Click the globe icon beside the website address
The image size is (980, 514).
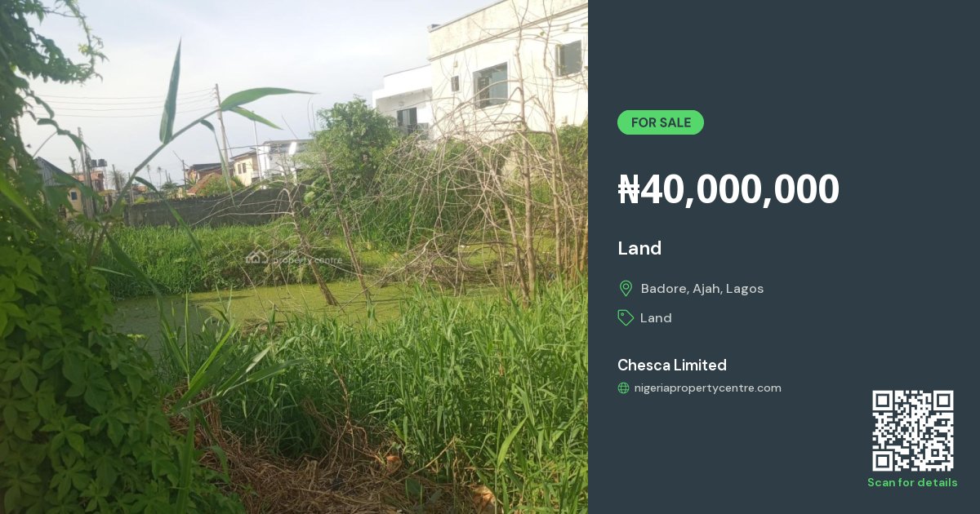623,388
